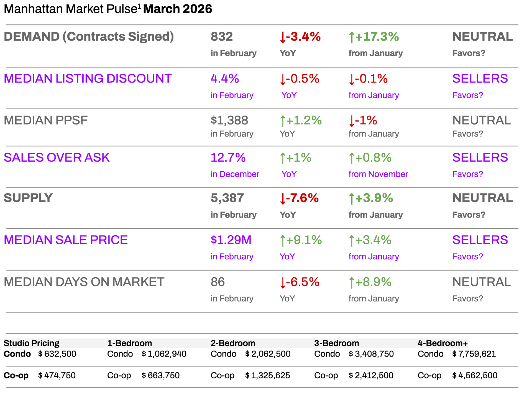
Task: Click the Studio Pricing column header
Action: 31,343
